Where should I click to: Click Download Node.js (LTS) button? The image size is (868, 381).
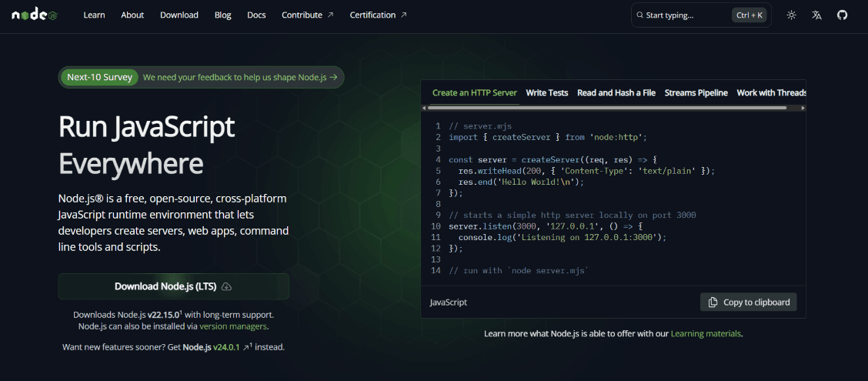[x=173, y=286]
